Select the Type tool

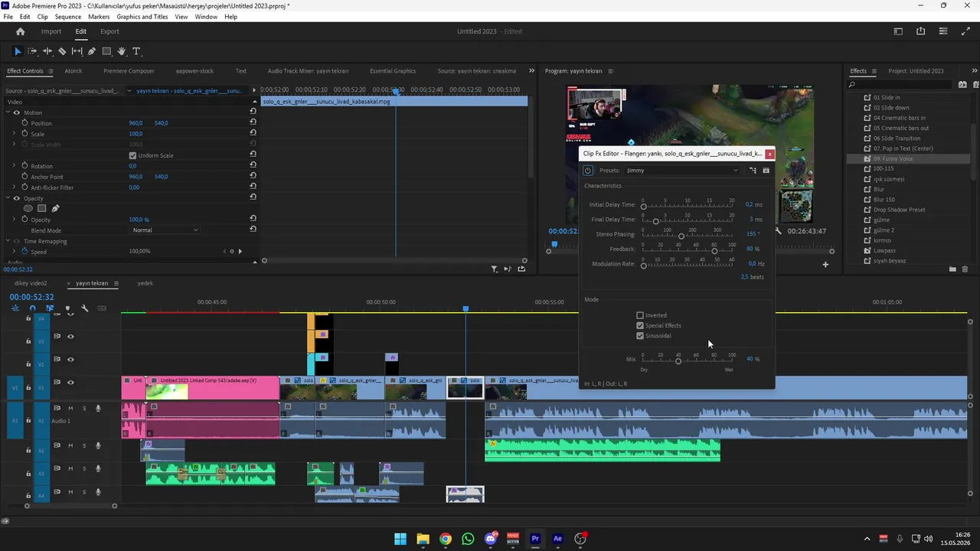(136, 51)
